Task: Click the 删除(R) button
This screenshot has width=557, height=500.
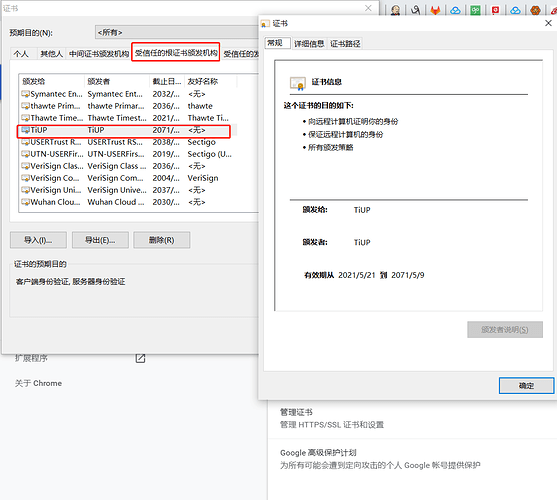Action: [x=162, y=240]
